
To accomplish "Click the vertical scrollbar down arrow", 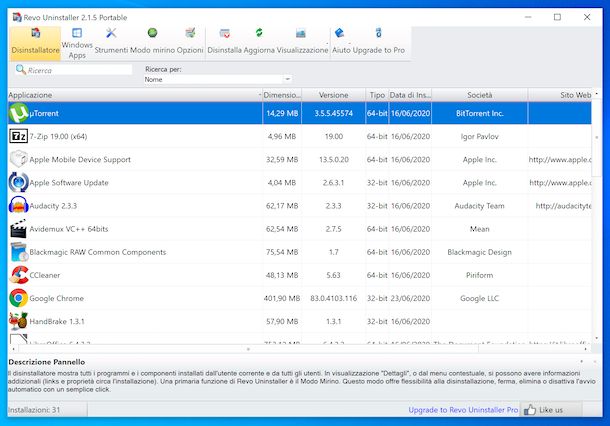I will (596, 338).
